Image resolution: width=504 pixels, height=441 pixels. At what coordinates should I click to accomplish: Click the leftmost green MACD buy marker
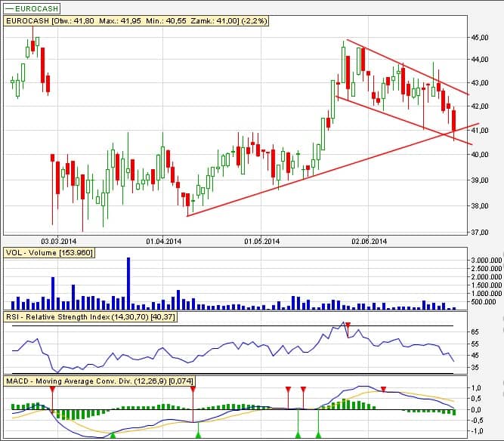tap(113, 435)
